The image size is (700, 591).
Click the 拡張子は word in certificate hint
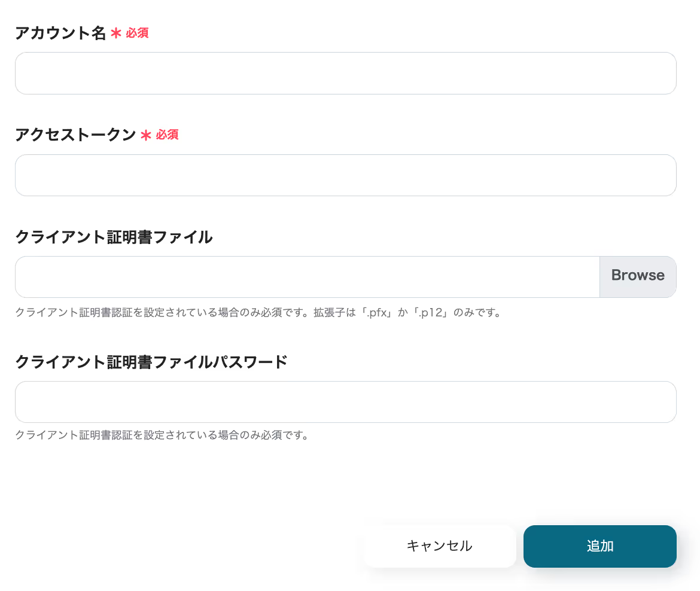click(335, 313)
